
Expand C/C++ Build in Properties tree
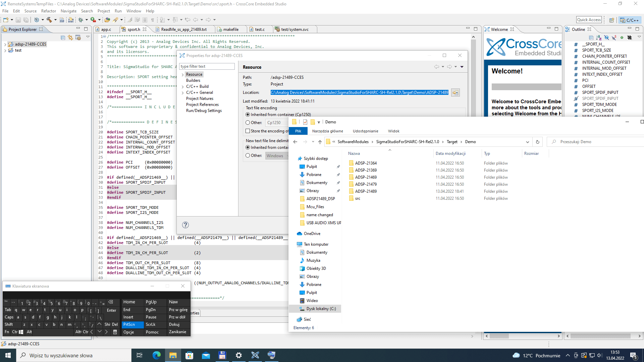[x=182, y=86]
